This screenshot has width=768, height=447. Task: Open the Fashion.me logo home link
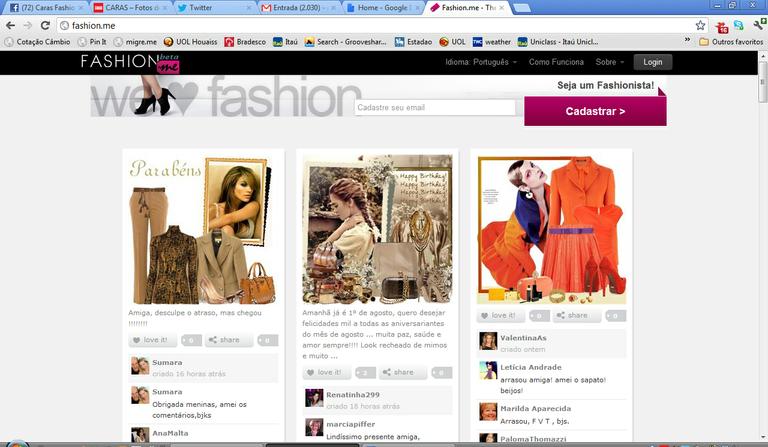[x=130, y=63]
